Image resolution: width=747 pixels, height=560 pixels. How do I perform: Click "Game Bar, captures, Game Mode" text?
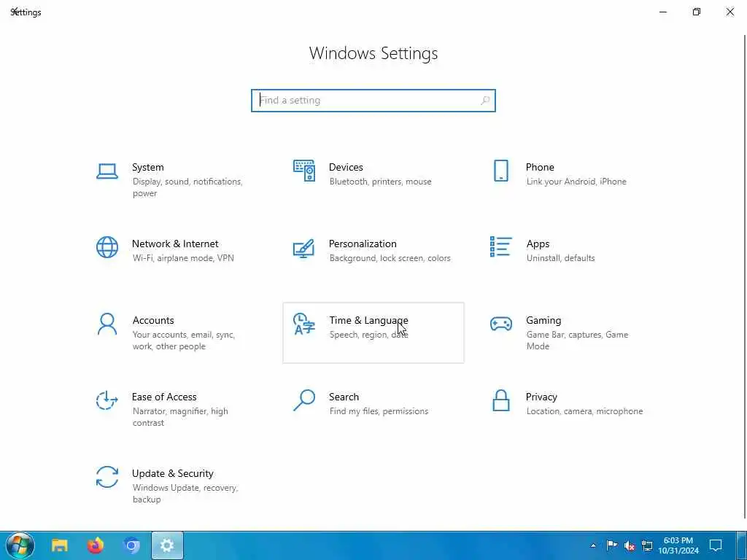point(577,341)
